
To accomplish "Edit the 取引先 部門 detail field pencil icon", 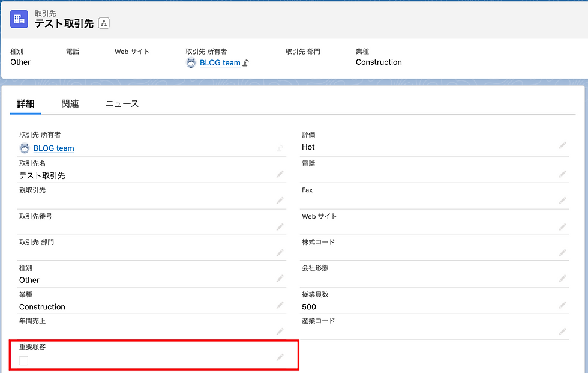I will pyautogui.click(x=280, y=252).
